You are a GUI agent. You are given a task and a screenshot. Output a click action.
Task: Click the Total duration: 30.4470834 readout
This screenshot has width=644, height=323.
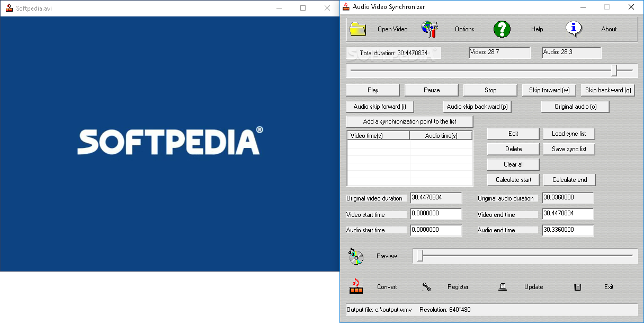393,53
